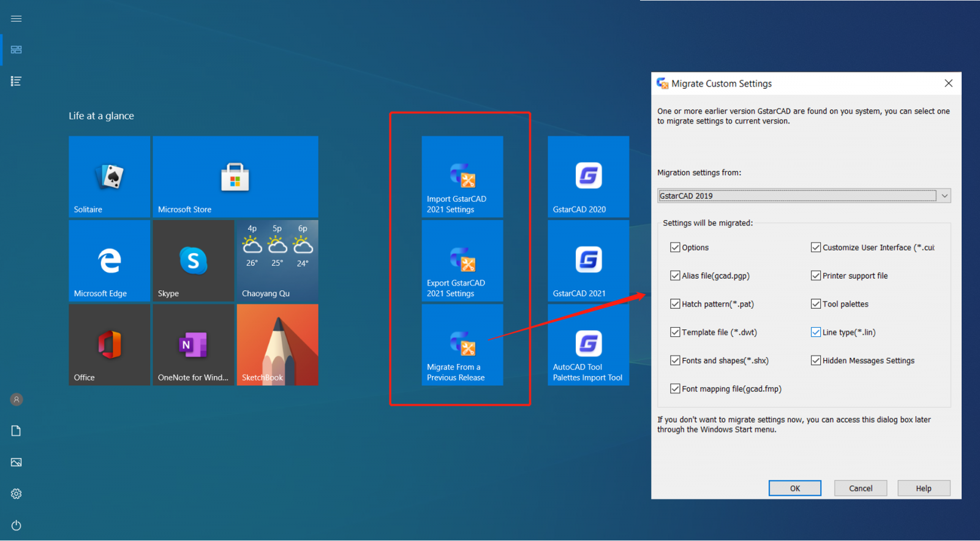Screen dimensions: 980x541
Task: Click the Help button
Action: pyautogui.click(x=924, y=488)
